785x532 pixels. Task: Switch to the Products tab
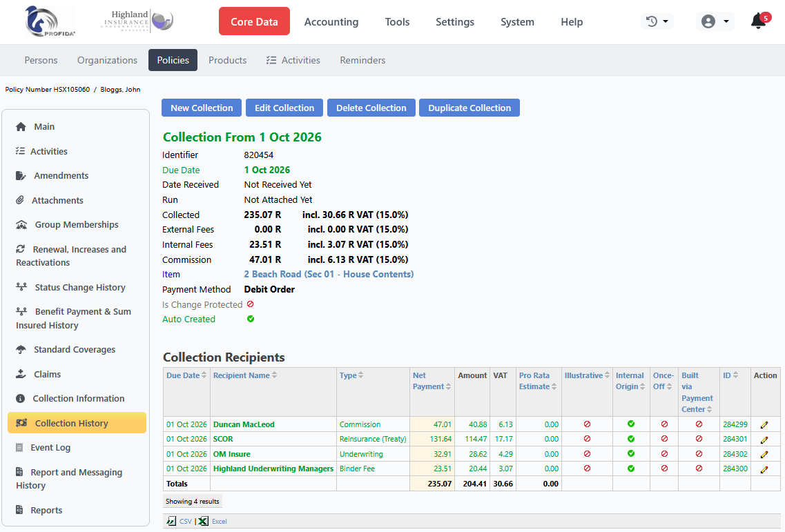pos(227,60)
